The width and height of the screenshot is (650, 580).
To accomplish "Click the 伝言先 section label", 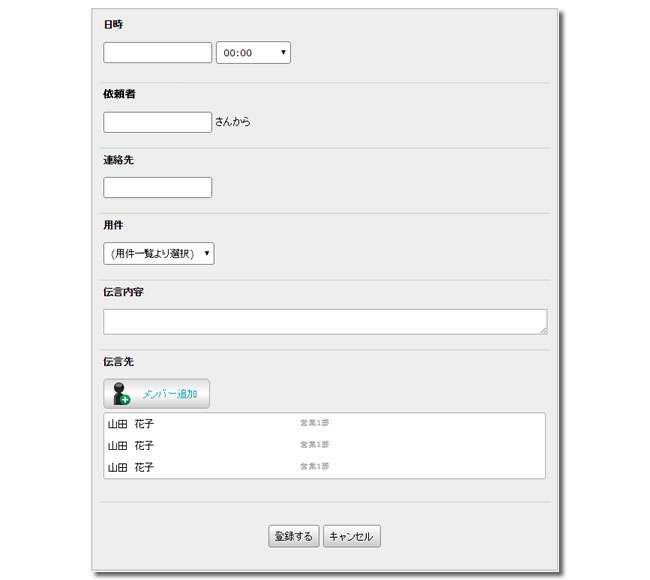I will (119, 361).
